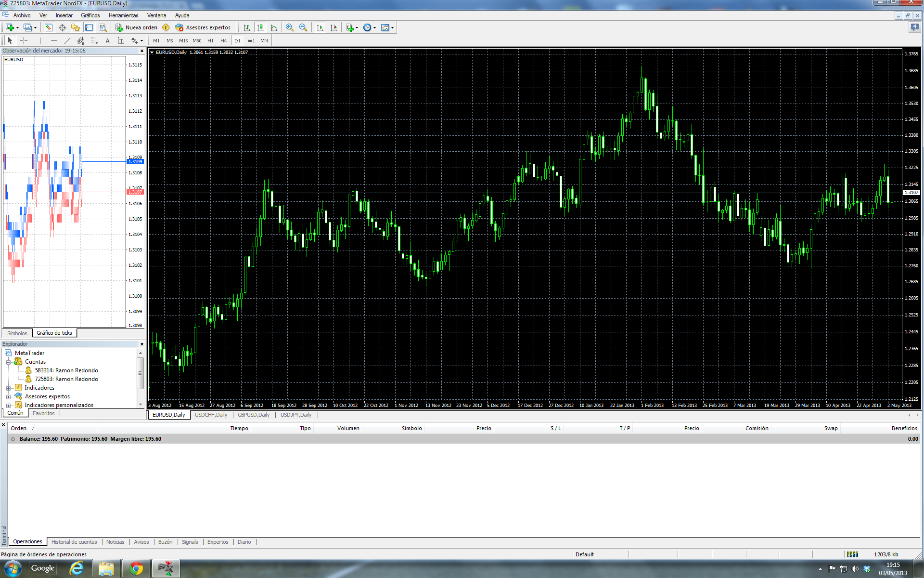Open the Historial de cuentas tab
The width and height of the screenshot is (924, 578).
74,542
